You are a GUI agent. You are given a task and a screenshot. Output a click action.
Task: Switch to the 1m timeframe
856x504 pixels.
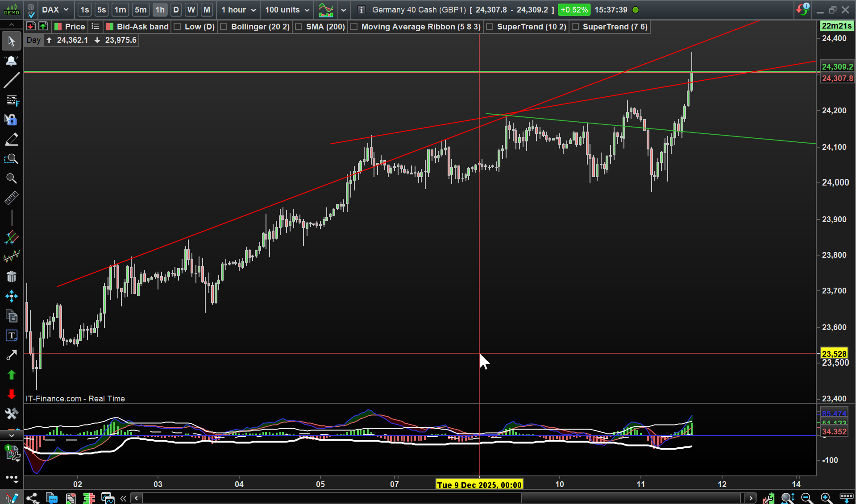(120, 10)
